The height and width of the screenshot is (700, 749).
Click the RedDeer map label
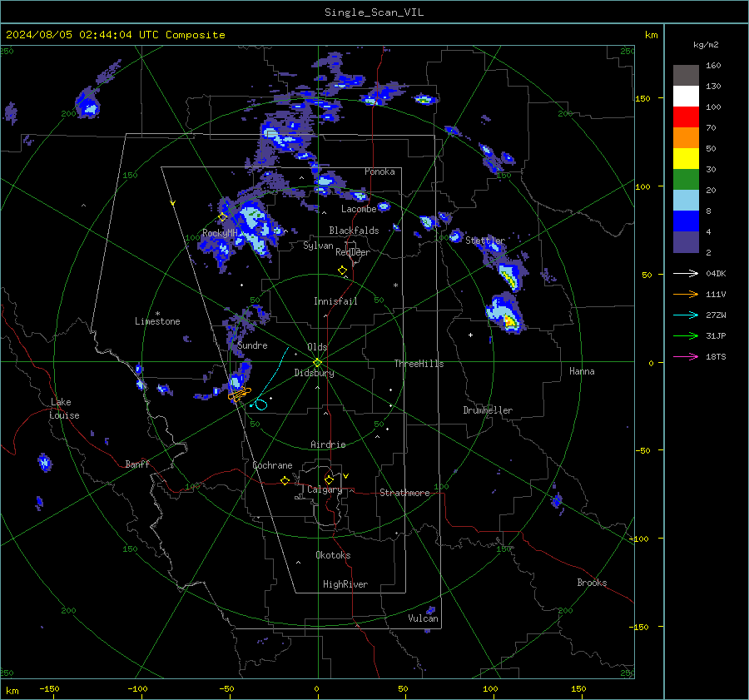(353, 252)
